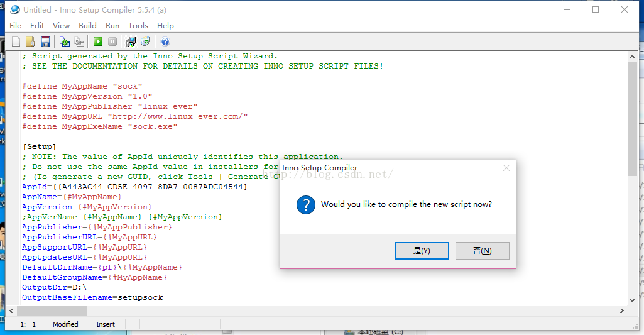Click the horizontal scrollbar thumb
Image resolution: width=644 pixels, height=335 pixels.
(x=52, y=310)
